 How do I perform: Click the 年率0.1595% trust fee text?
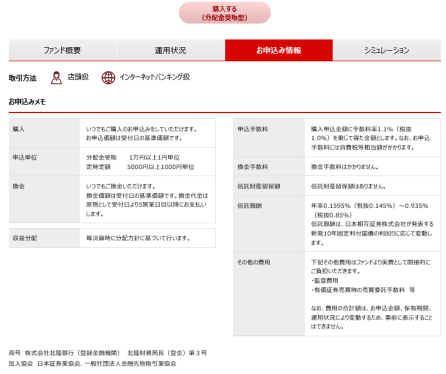click(x=369, y=210)
